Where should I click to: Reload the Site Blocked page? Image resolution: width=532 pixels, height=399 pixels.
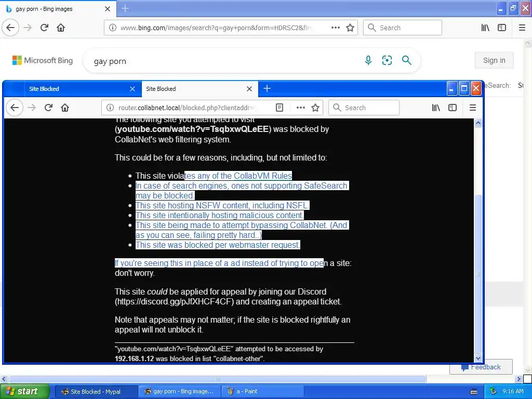click(48, 108)
